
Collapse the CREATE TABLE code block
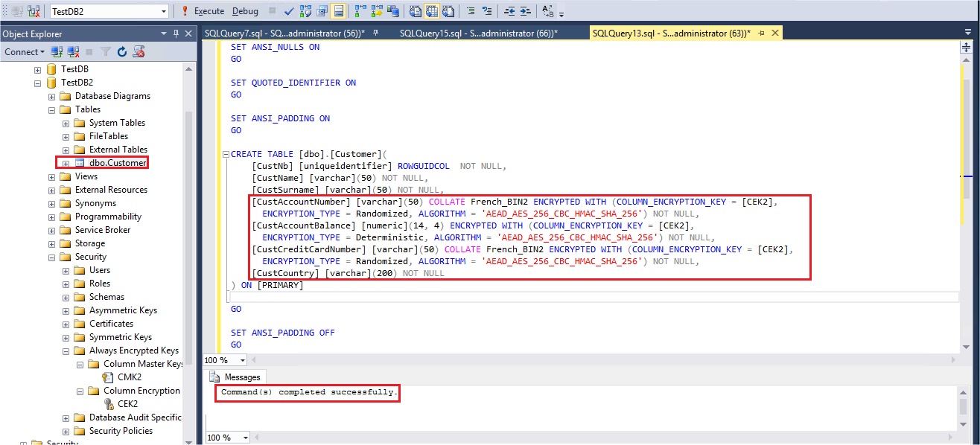click(x=226, y=154)
